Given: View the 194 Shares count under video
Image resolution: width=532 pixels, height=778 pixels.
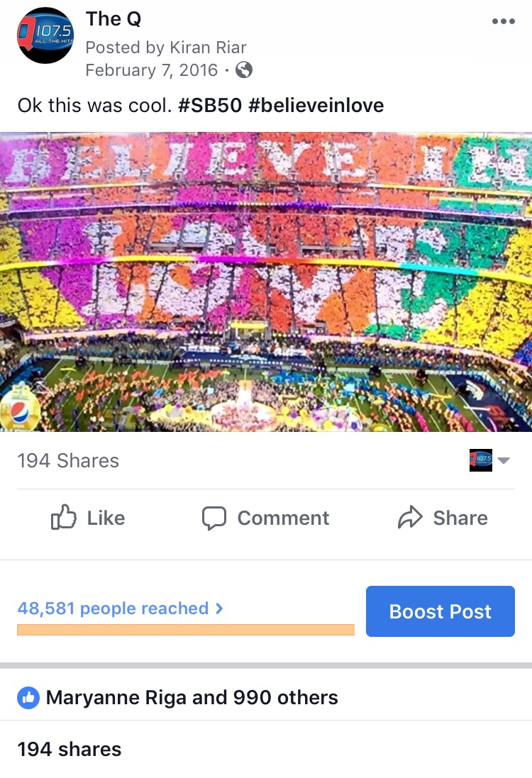Looking at the screenshot, I should [68, 461].
